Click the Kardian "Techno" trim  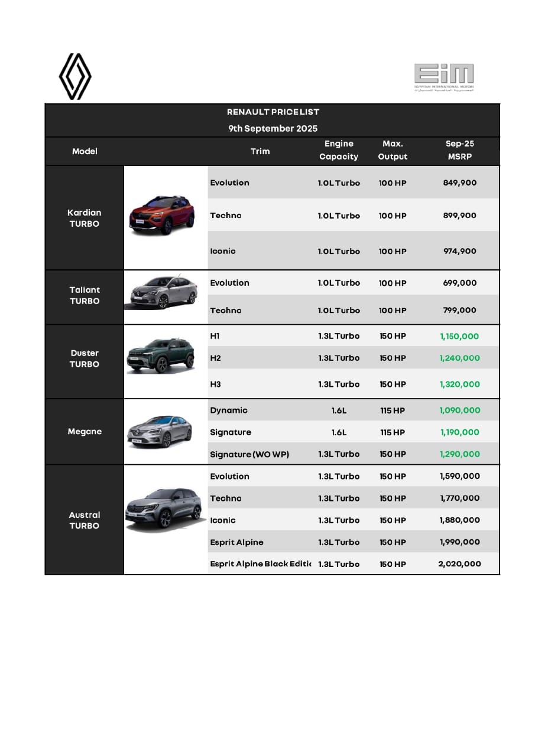[226, 216]
